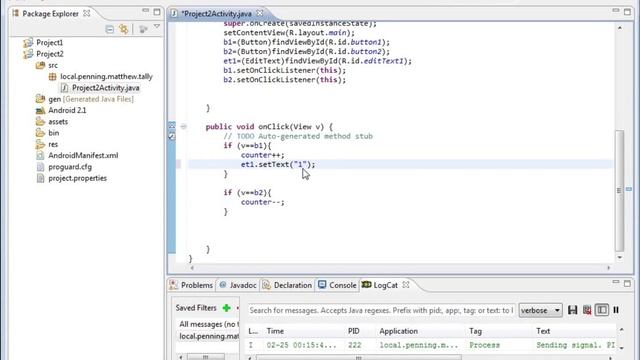Select proguard.cfg file
This screenshot has width=640, height=360.
(x=70, y=167)
